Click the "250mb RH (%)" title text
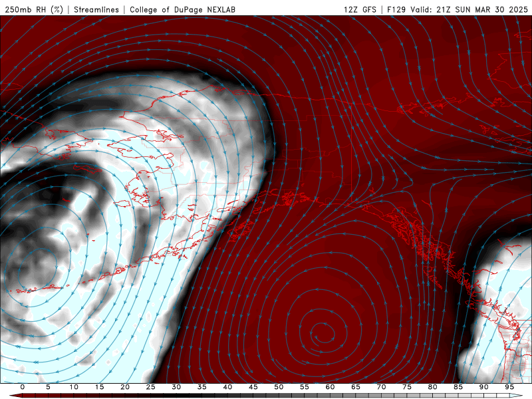 [35, 9]
